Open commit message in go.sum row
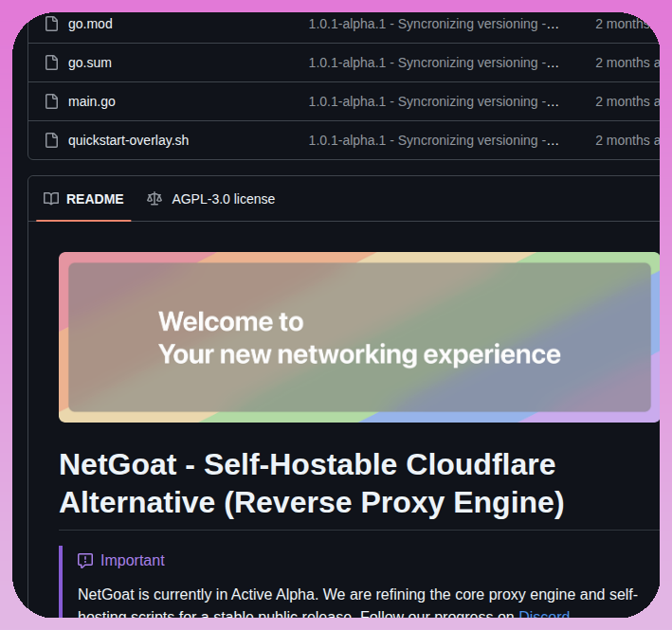This screenshot has width=672, height=630. [433, 63]
